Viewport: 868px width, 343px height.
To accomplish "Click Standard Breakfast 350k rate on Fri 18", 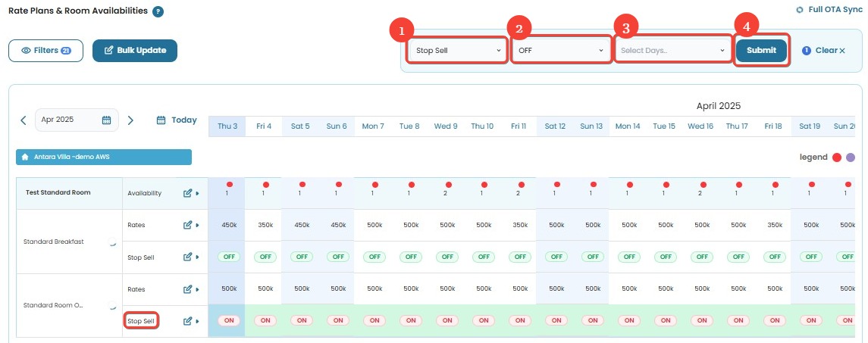I will pyautogui.click(x=774, y=225).
